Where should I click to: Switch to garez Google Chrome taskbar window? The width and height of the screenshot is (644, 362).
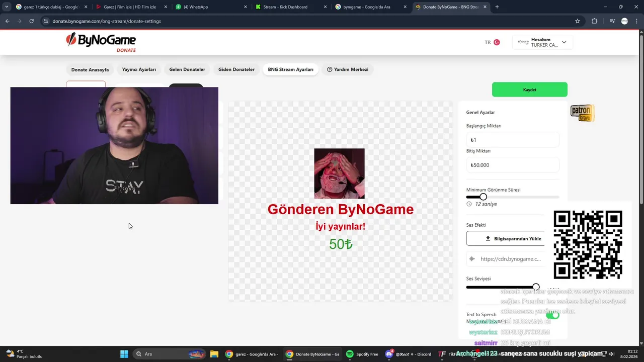(x=251, y=354)
